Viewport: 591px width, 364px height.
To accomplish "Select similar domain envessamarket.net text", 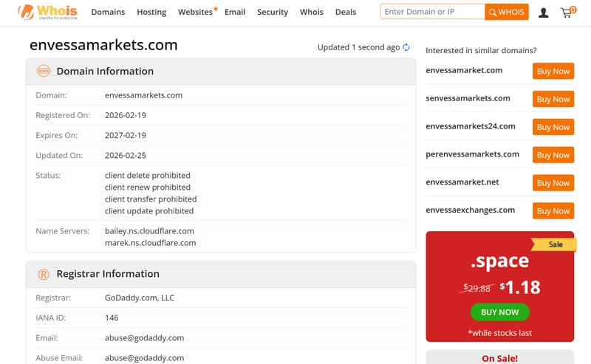I will 462,182.
